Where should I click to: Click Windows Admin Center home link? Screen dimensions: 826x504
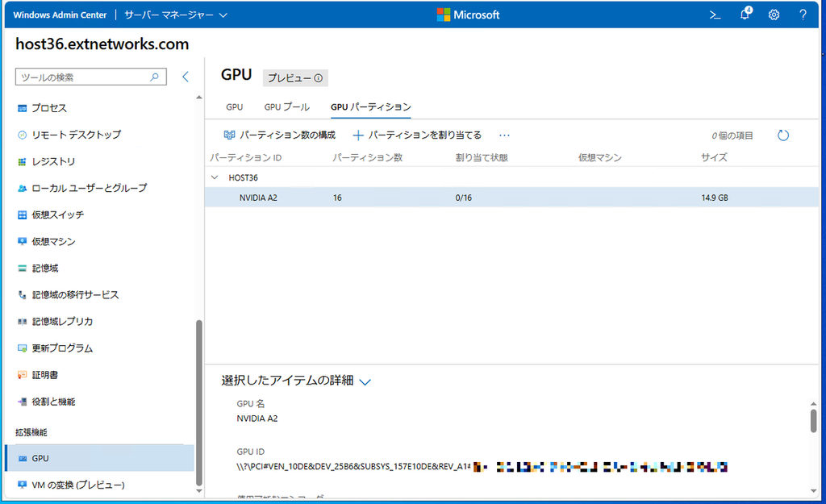60,15
